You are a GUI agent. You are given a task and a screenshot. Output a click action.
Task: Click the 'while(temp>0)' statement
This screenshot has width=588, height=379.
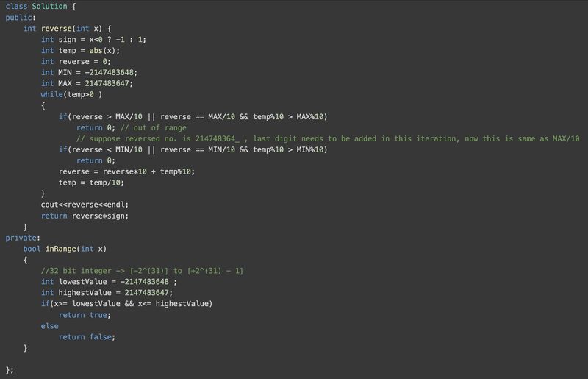coord(71,95)
